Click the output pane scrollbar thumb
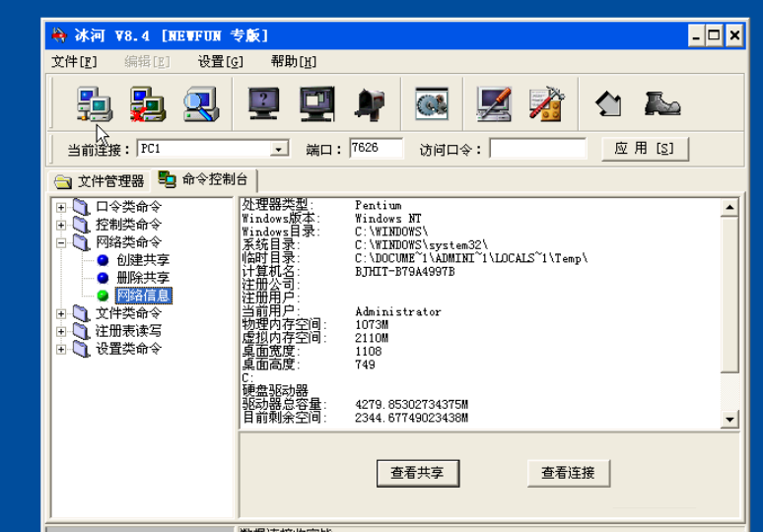The width and height of the screenshot is (763, 532). coord(729,296)
